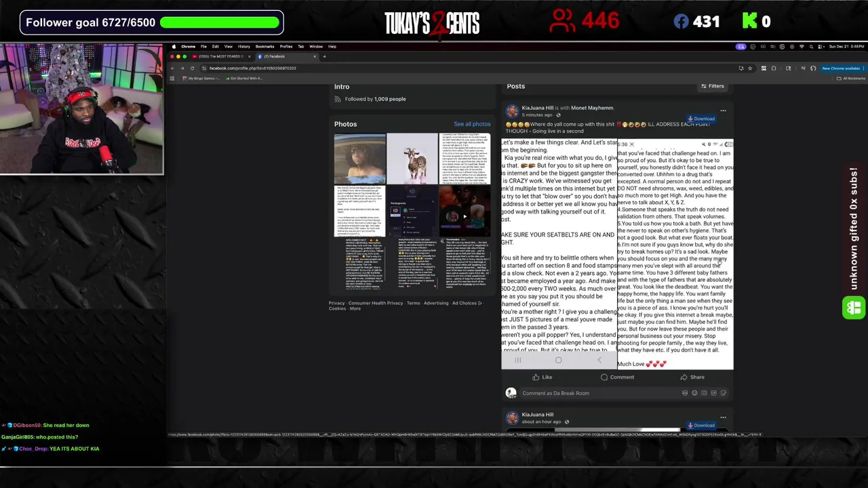Open Monet Mayhemm's profile link
The image size is (868, 488).
coord(592,108)
